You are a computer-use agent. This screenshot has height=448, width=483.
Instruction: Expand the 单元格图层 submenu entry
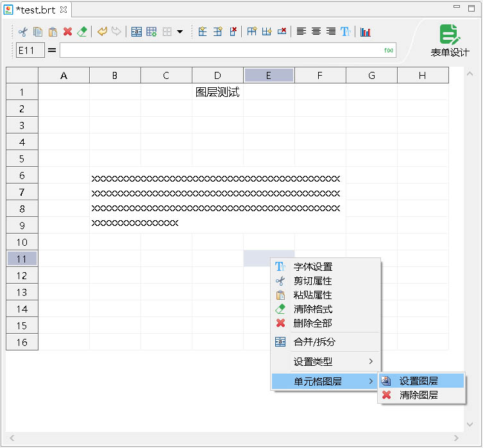325,381
